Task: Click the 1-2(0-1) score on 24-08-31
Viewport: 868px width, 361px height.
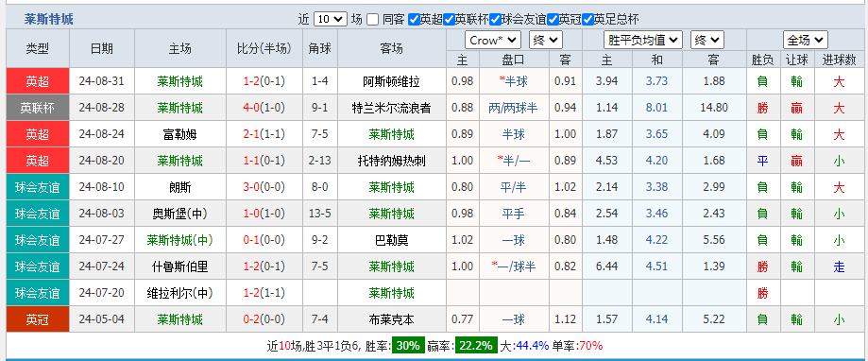Action: click(264, 81)
